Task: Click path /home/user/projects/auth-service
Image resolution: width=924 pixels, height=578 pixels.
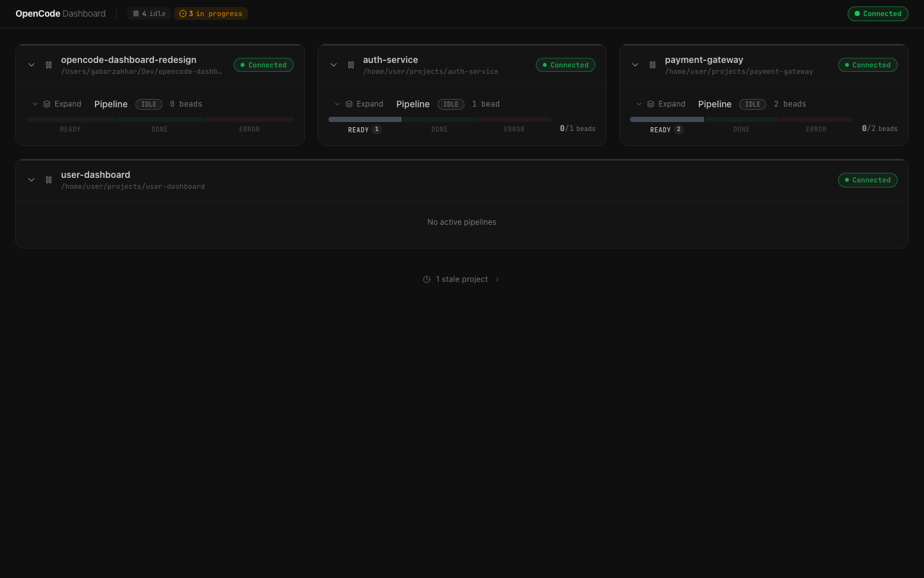Action: click(x=431, y=72)
